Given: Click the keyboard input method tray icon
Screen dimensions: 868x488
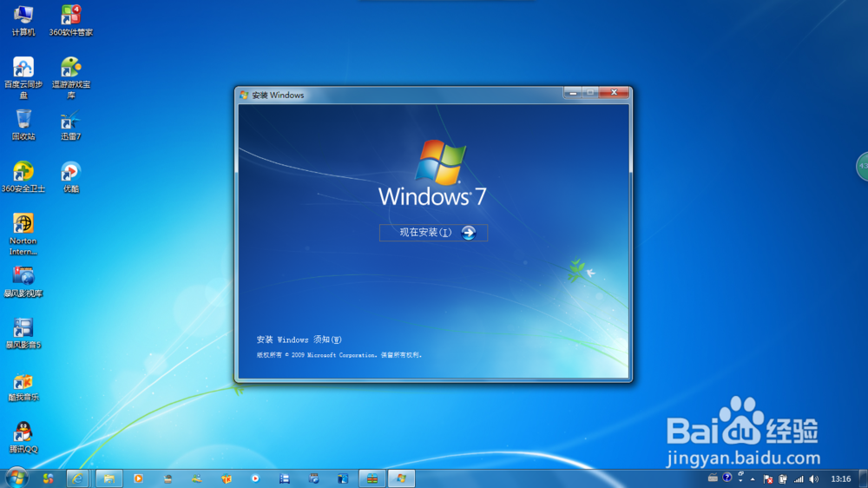Looking at the screenshot, I should click(x=713, y=478).
